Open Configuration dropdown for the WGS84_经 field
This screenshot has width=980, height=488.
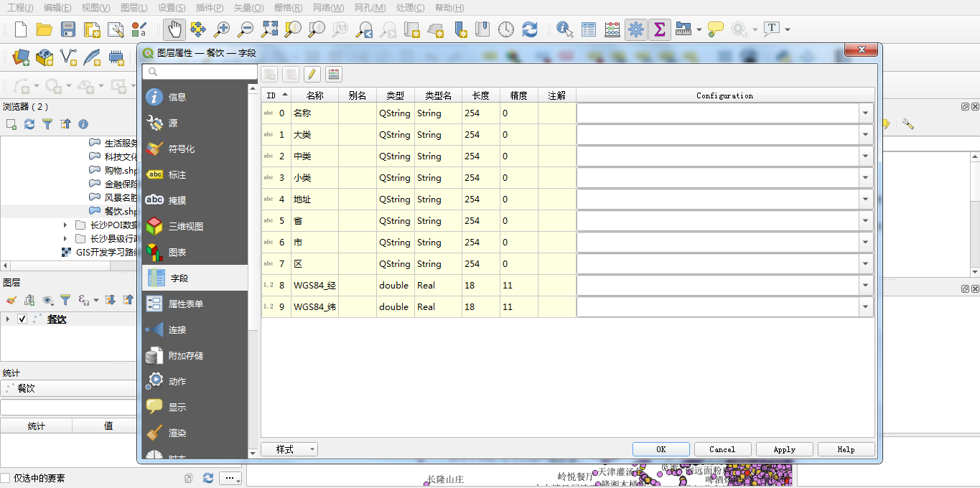pos(866,286)
